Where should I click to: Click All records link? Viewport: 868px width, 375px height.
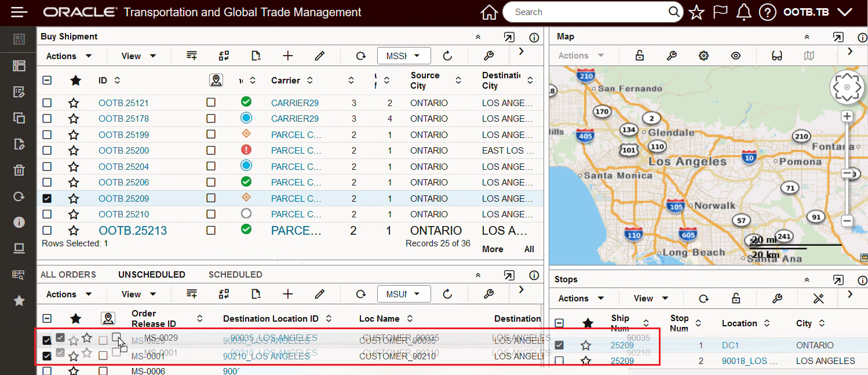529,249
